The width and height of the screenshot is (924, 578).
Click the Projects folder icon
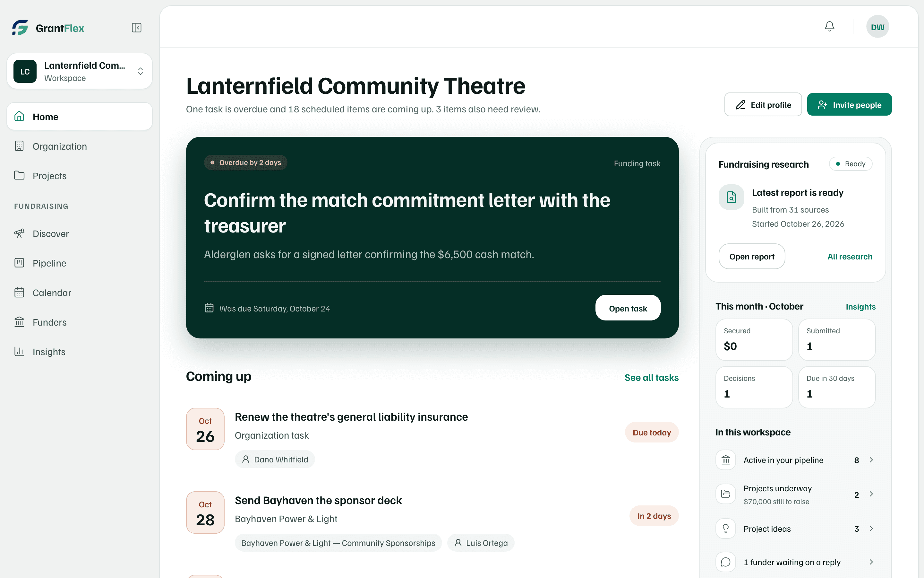pos(19,175)
